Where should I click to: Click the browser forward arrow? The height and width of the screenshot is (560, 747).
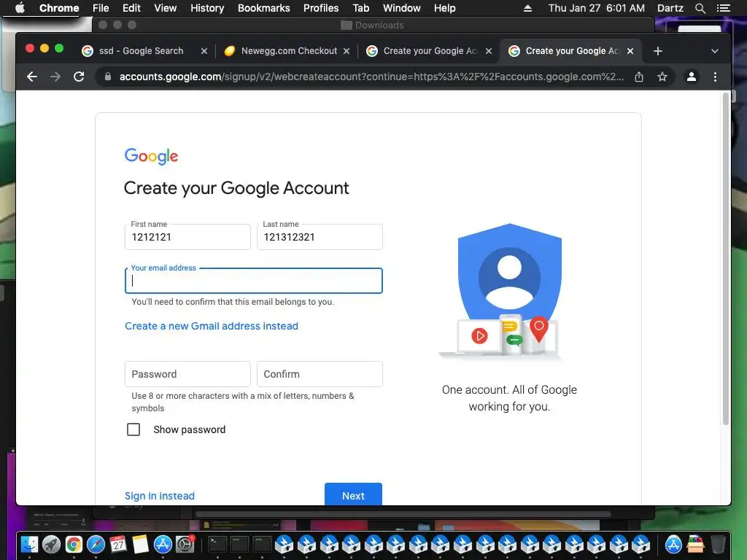(55, 77)
